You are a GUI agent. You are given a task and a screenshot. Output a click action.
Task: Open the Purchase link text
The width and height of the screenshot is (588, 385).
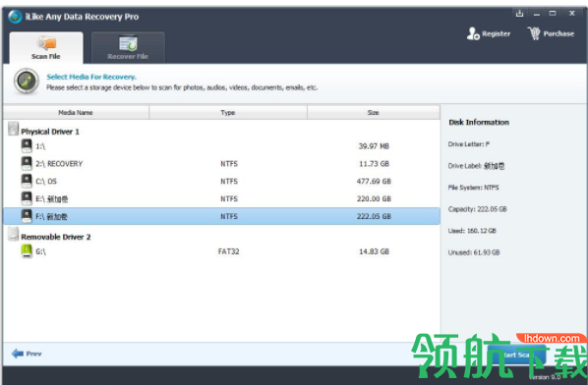[x=559, y=33]
